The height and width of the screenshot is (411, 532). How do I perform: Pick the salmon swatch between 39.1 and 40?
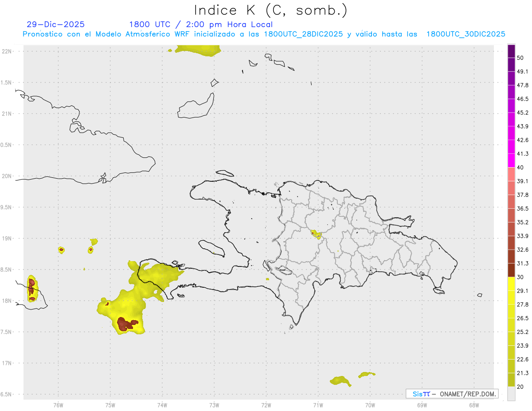coord(512,174)
